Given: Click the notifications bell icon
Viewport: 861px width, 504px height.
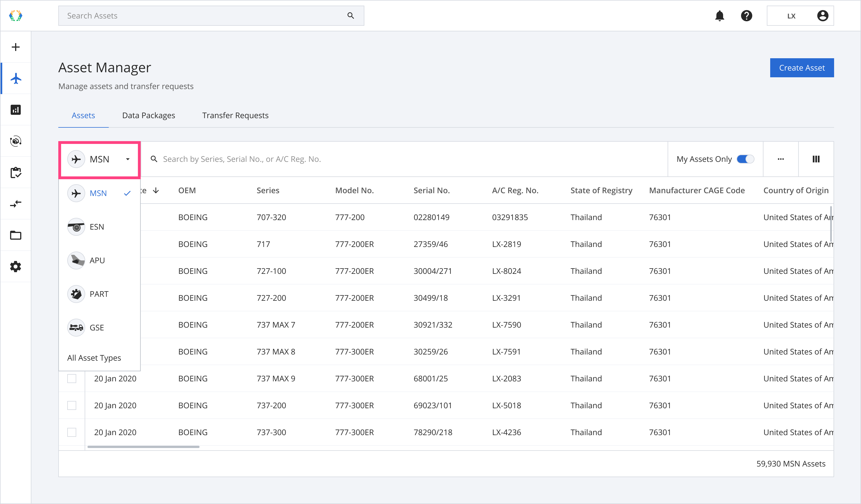Looking at the screenshot, I should 719,16.
